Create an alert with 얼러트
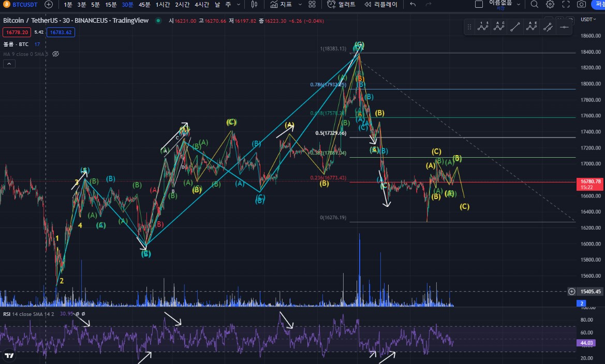 coord(341,5)
